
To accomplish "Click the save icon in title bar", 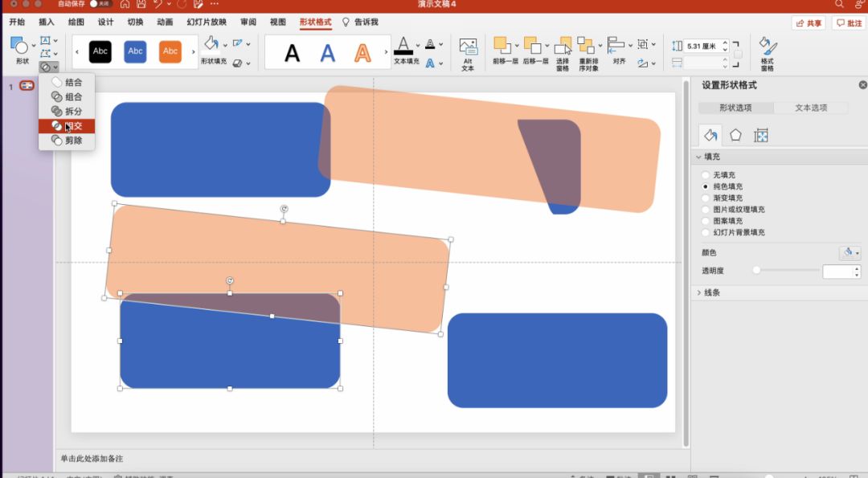I will tap(141, 4).
